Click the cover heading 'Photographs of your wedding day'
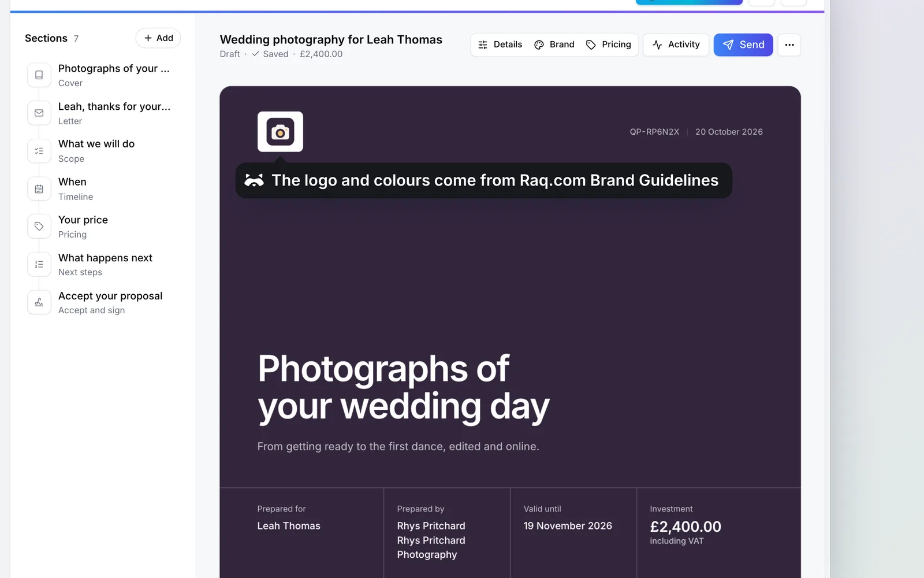Viewport: 924px width, 578px height. [404, 388]
